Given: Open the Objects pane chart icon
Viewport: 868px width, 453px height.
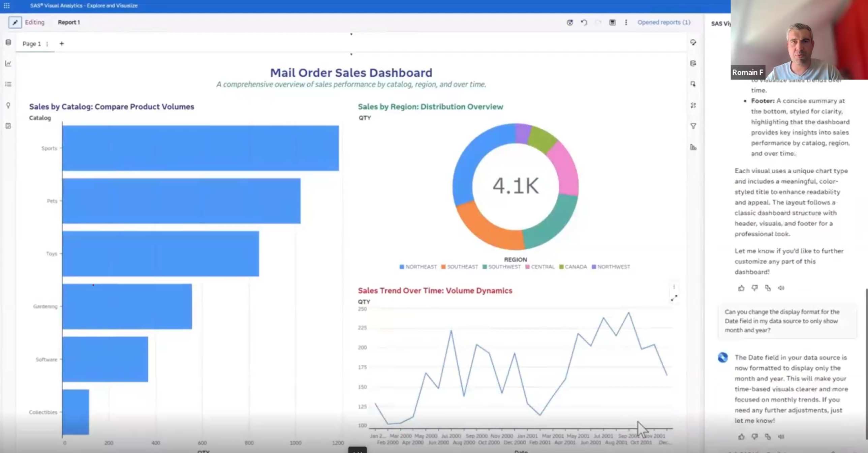Looking at the screenshot, I should point(8,63).
